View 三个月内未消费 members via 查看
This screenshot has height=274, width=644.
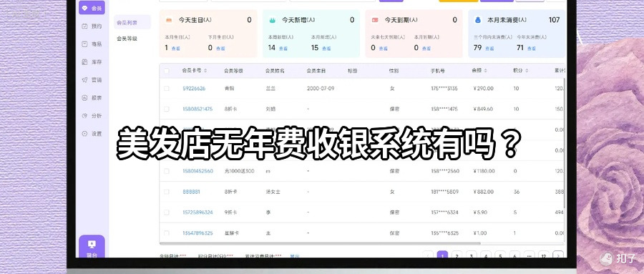pos(489,48)
